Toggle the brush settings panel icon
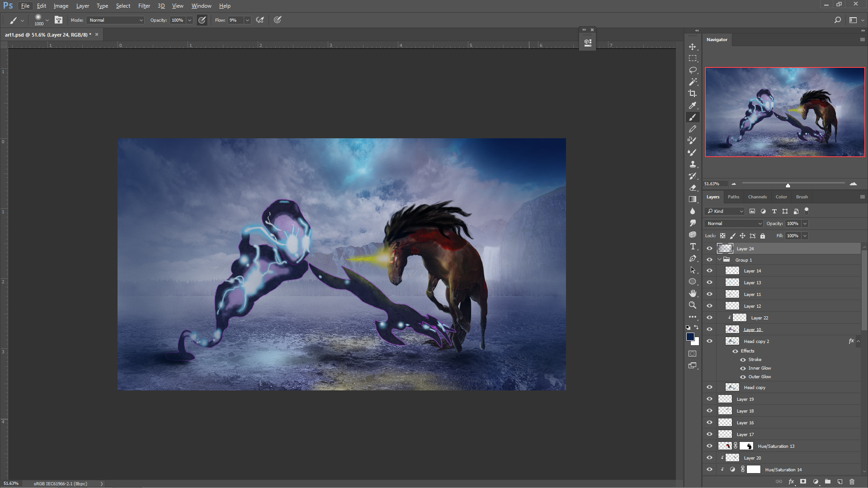The height and width of the screenshot is (488, 868). point(58,20)
